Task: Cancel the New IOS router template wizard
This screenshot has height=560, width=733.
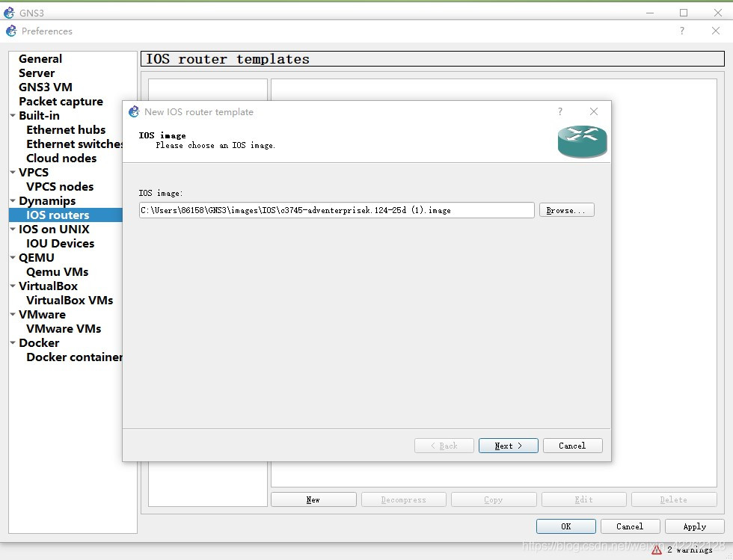Action: click(x=573, y=446)
